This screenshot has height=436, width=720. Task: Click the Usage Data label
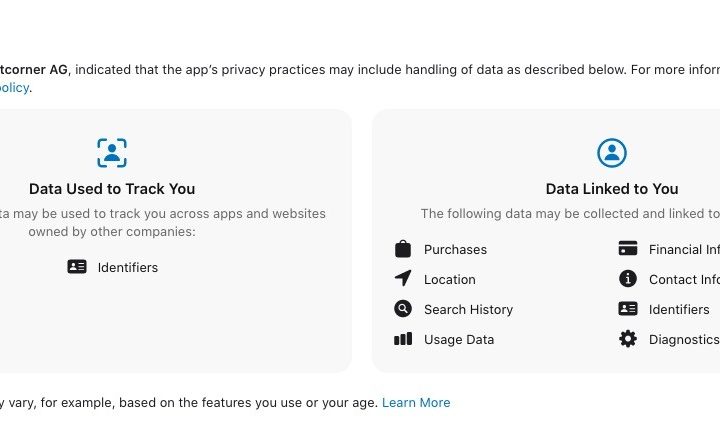point(459,339)
